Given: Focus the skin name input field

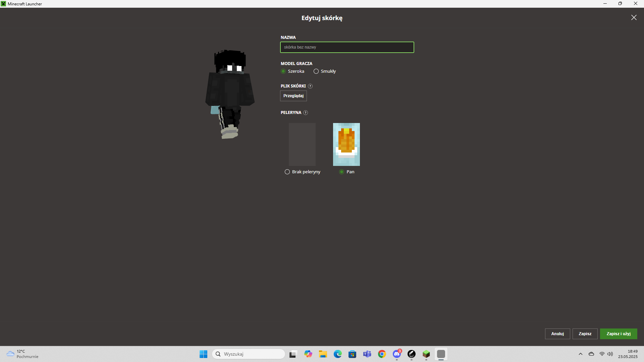Looking at the screenshot, I should [347, 47].
